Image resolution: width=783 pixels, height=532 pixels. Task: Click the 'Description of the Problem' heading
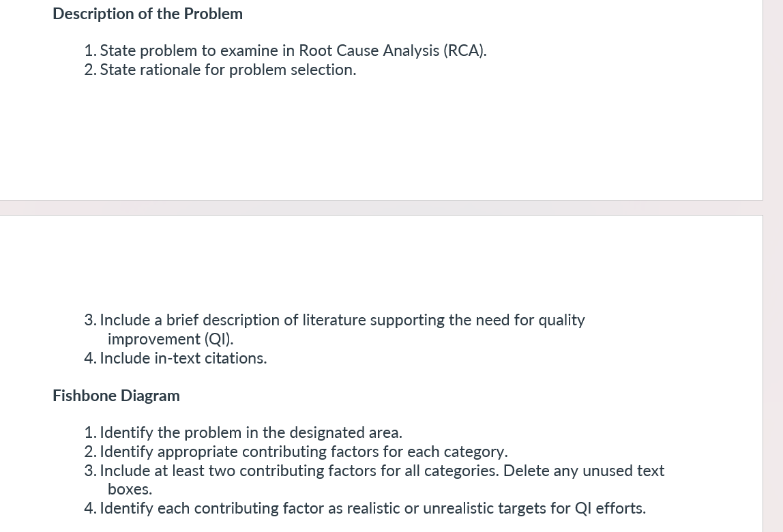coord(148,14)
